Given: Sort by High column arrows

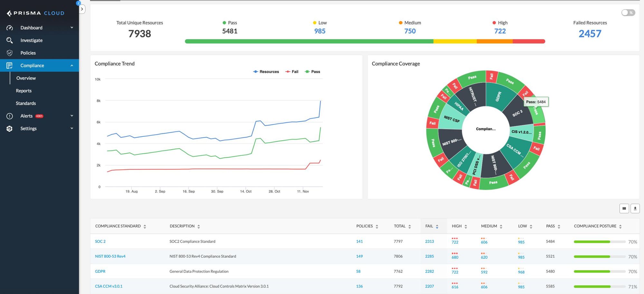Looking at the screenshot, I should [x=466, y=227].
